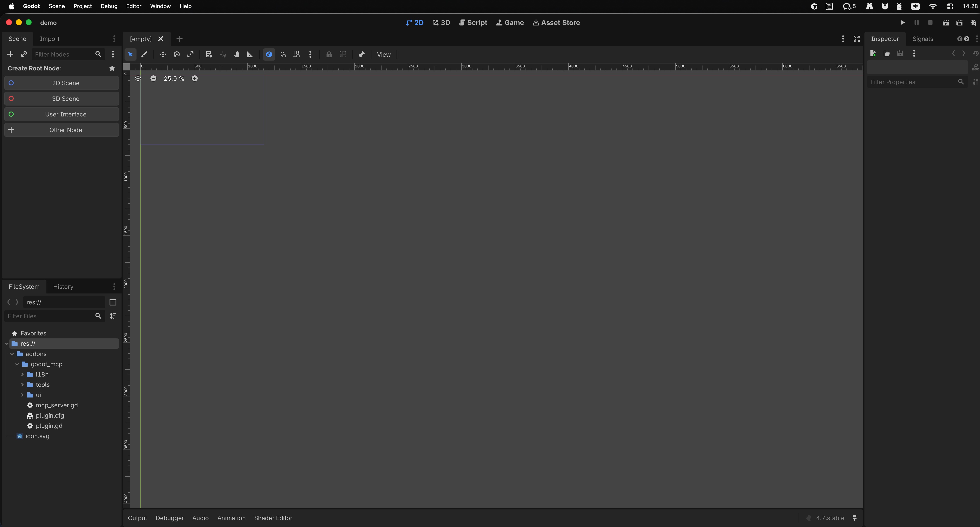The width and height of the screenshot is (980, 527).
Task: Load an existing resource in Inspector
Action: click(x=887, y=54)
